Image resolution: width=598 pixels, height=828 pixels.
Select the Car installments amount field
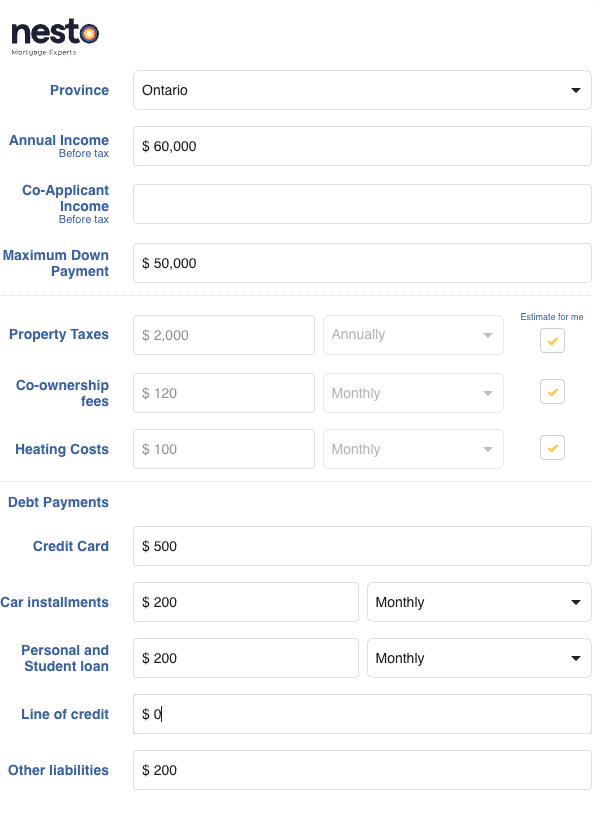(x=246, y=602)
